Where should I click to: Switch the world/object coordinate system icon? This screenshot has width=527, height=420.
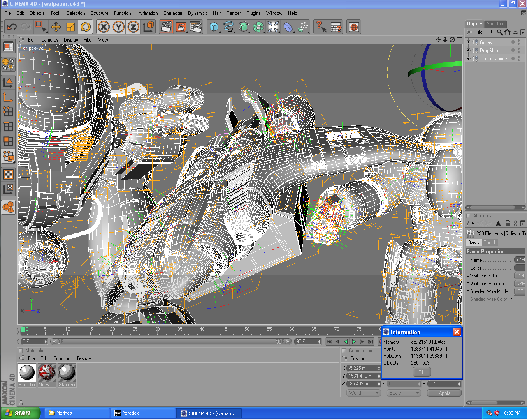click(148, 27)
